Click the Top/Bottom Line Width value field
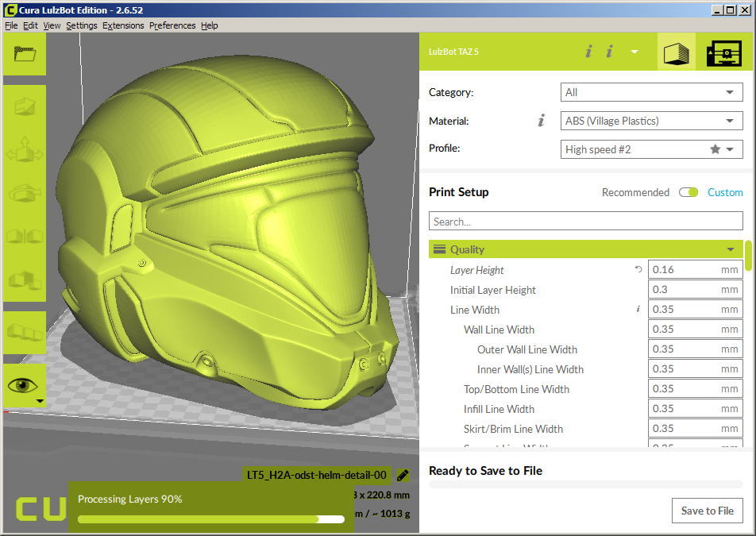 click(x=696, y=388)
